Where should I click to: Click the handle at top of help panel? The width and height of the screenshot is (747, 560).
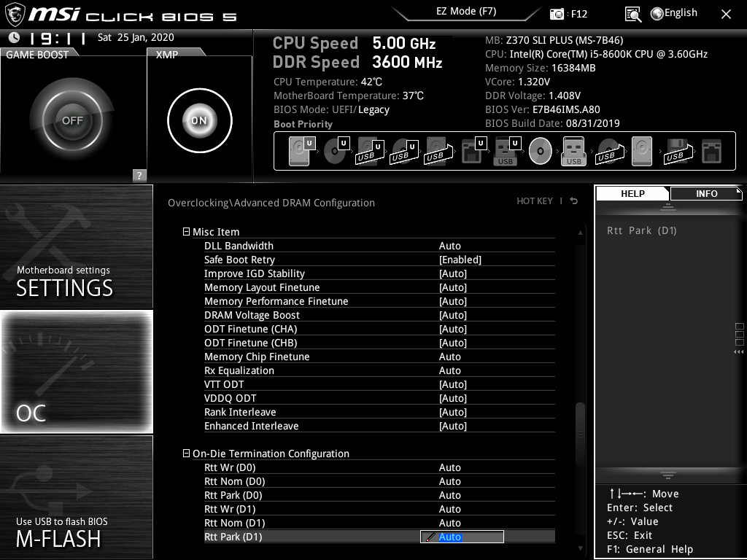pyautogui.click(x=668, y=206)
